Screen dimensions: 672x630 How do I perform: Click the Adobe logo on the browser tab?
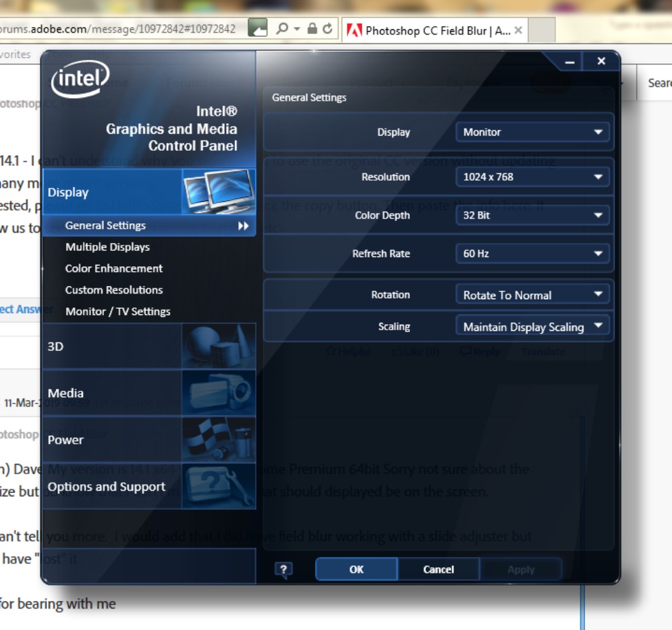click(354, 31)
